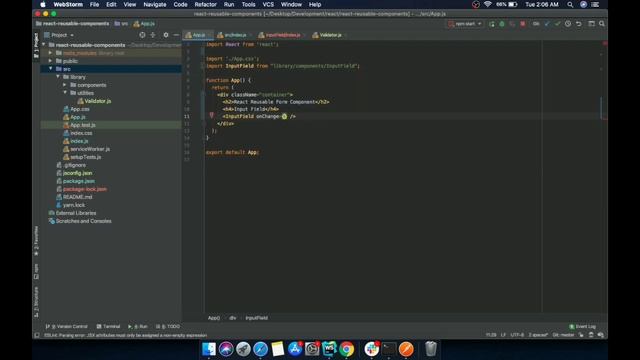Open the Navigate menu
Screen dimensions: 640x360
click(x=155, y=4)
